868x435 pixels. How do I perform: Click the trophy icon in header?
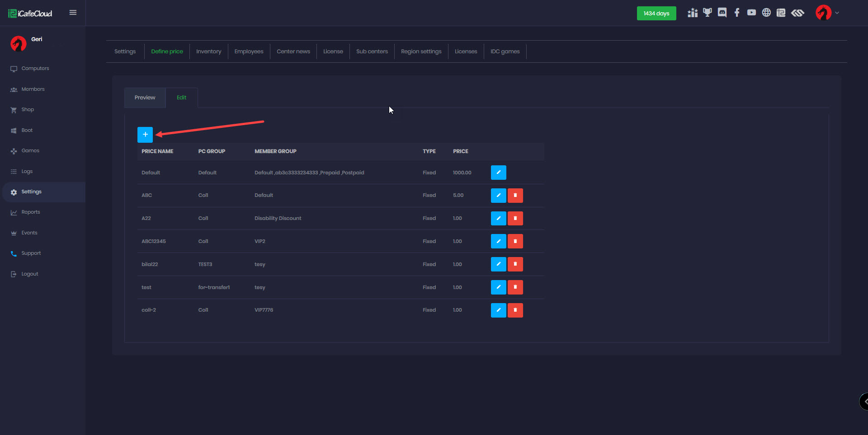[707, 13]
